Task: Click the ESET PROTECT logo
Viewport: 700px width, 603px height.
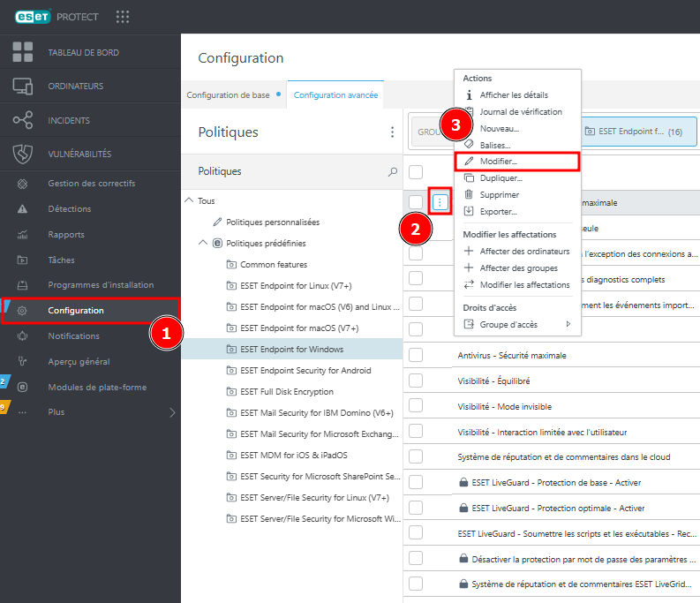Action: (56, 17)
